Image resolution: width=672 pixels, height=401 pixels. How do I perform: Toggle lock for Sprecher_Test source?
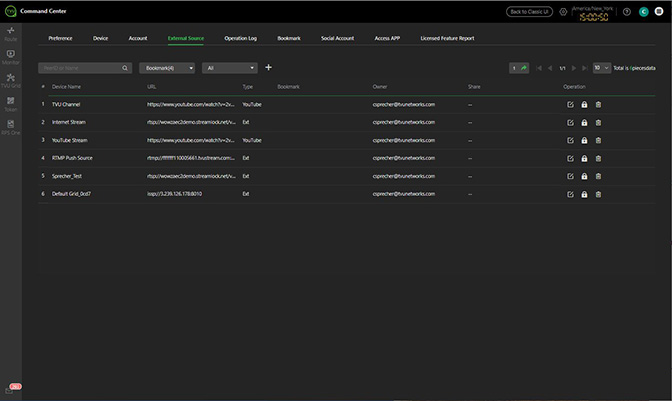click(584, 176)
